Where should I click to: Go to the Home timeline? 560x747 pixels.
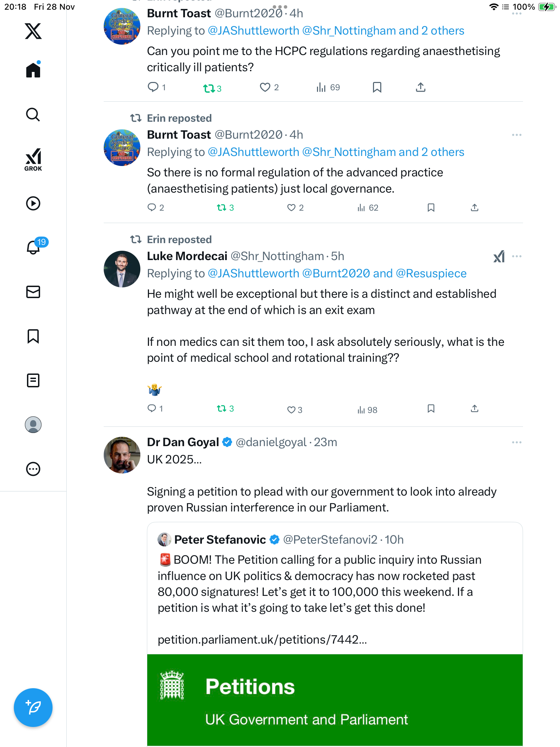pyautogui.click(x=33, y=70)
